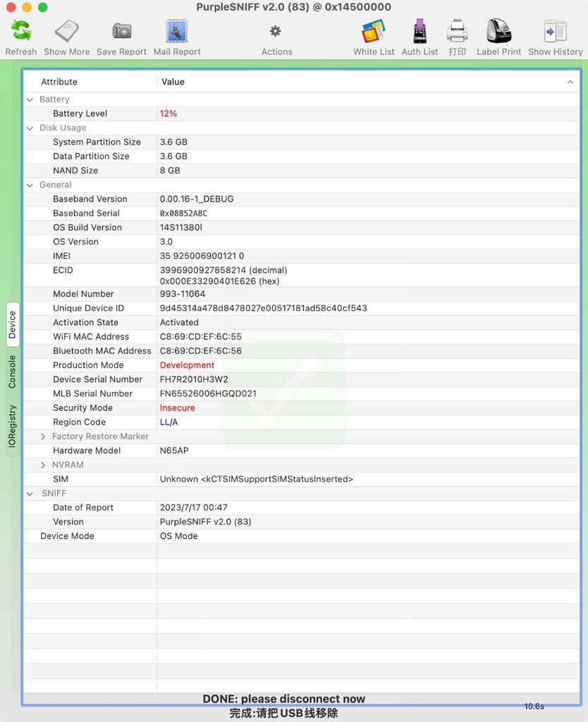
Task: Click the blue LL/A region code
Action: click(169, 422)
